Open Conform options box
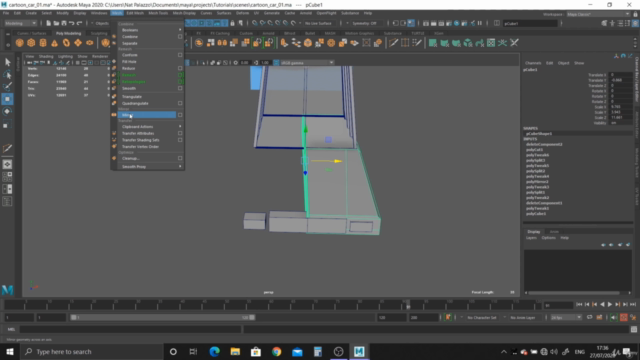This screenshot has height=360, width=640. (180, 55)
